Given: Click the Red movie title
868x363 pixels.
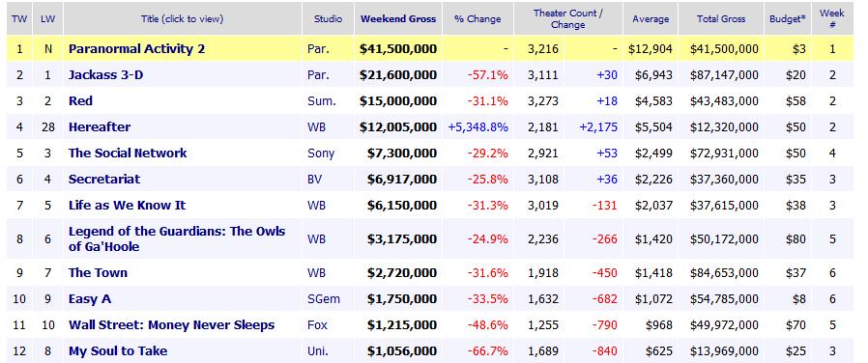Looking at the screenshot, I should (x=81, y=100).
